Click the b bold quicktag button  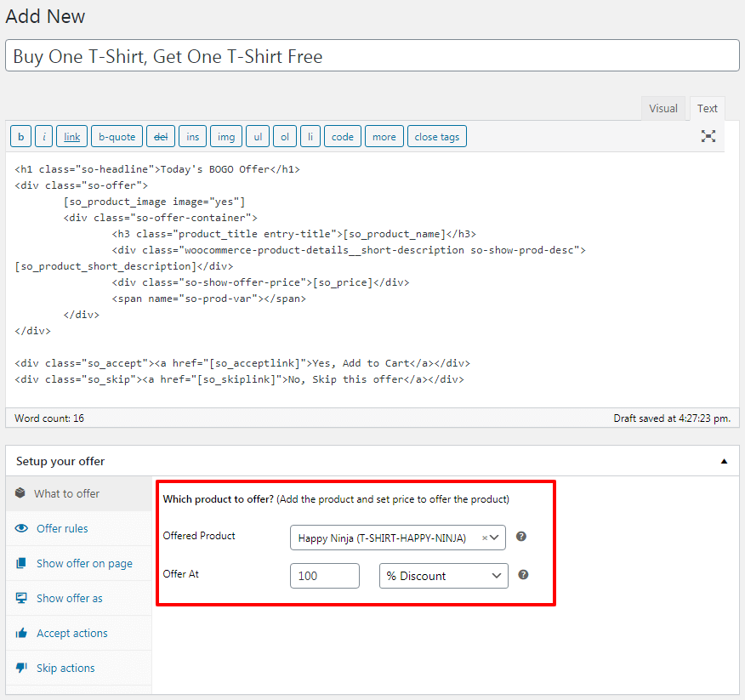[21, 136]
